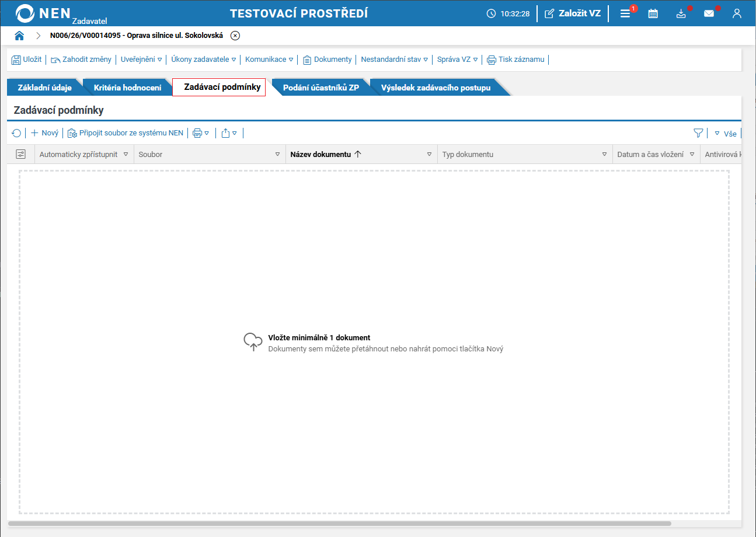The image size is (756, 537).
Task: Click the clock time 10:32:28
Action: click(508, 13)
